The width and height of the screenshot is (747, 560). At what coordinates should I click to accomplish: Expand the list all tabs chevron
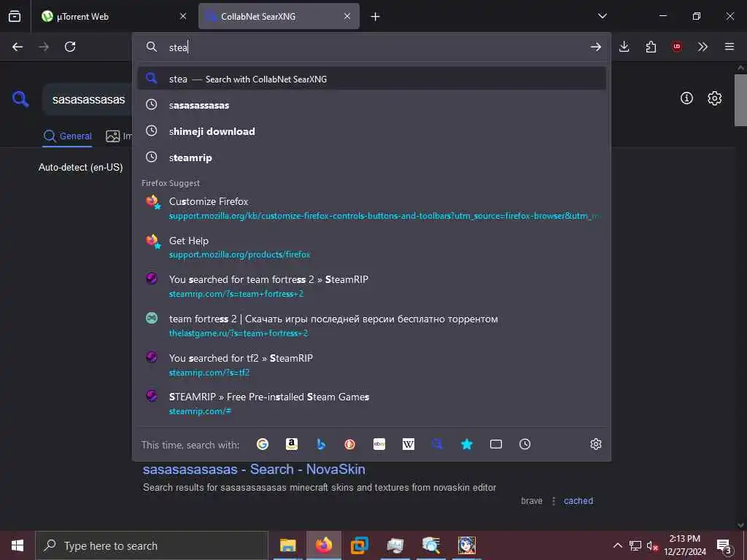(602, 16)
